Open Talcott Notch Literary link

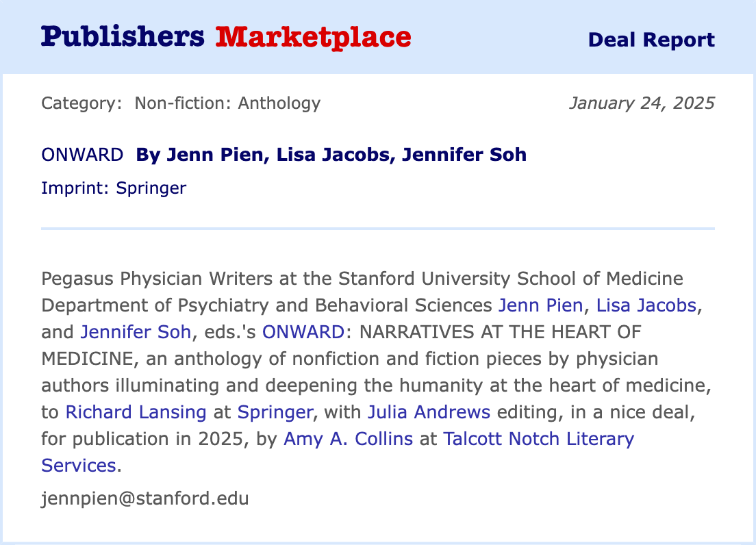coord(539,439)
